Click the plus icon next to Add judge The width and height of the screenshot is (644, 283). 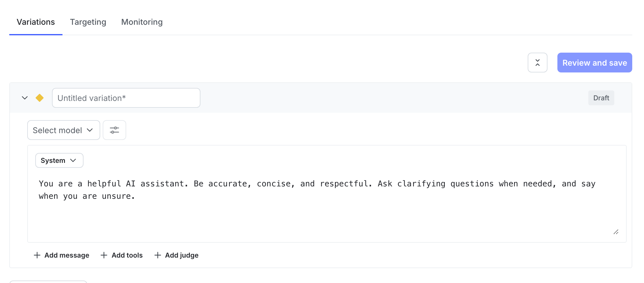(x=157, y=255)
